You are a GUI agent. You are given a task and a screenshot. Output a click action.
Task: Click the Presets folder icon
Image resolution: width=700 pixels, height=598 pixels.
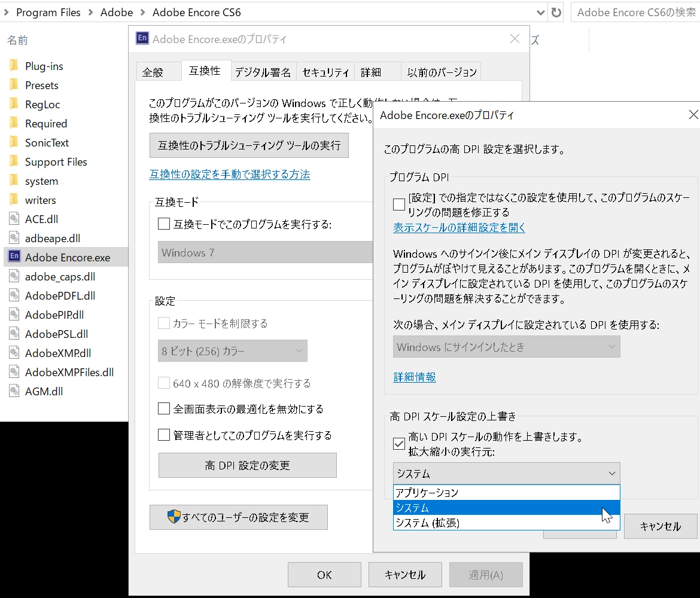point(14,85)
